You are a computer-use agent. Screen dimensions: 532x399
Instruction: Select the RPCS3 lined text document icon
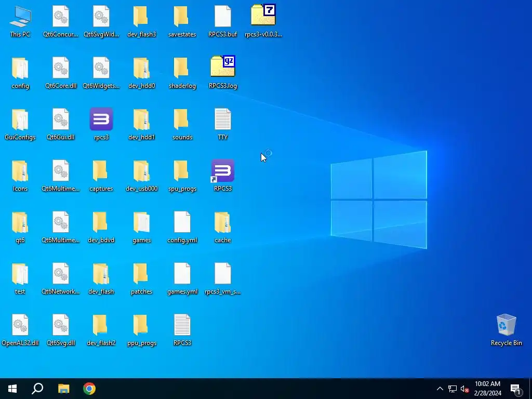pyautogui.click(x=182, y=330)
